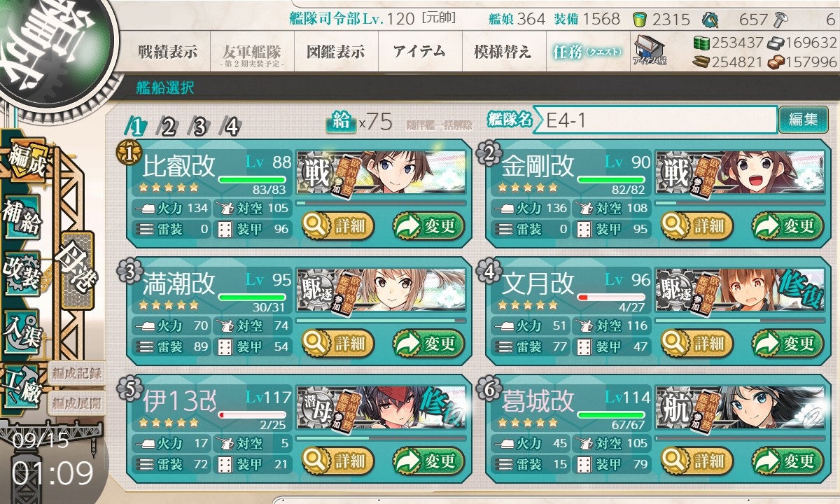The height and width of the screenshot is (504, 840).
Task: Open 図鑑表示 encyclopedia menu
Action: (336, 51)
